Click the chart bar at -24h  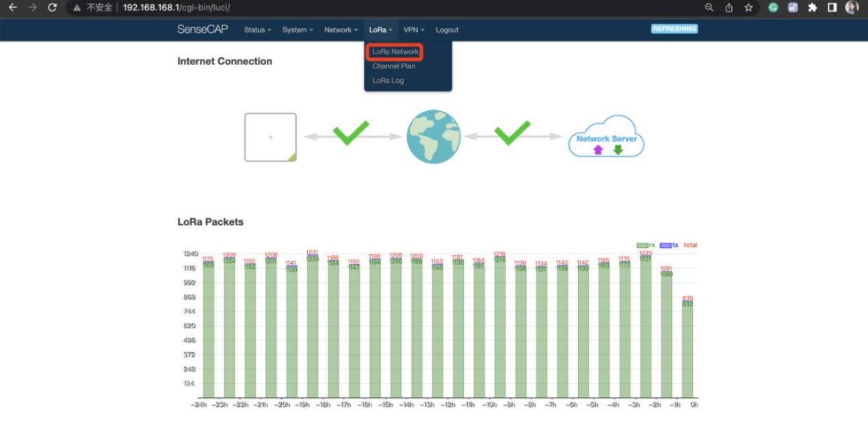[209, 330]
